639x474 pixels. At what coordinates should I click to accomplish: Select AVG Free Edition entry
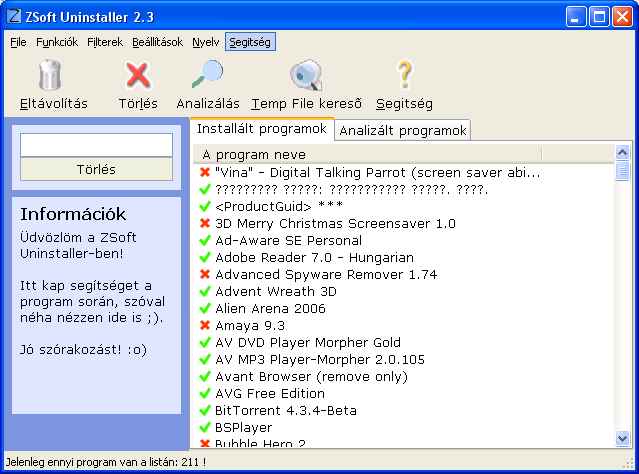tap(270, 393)
